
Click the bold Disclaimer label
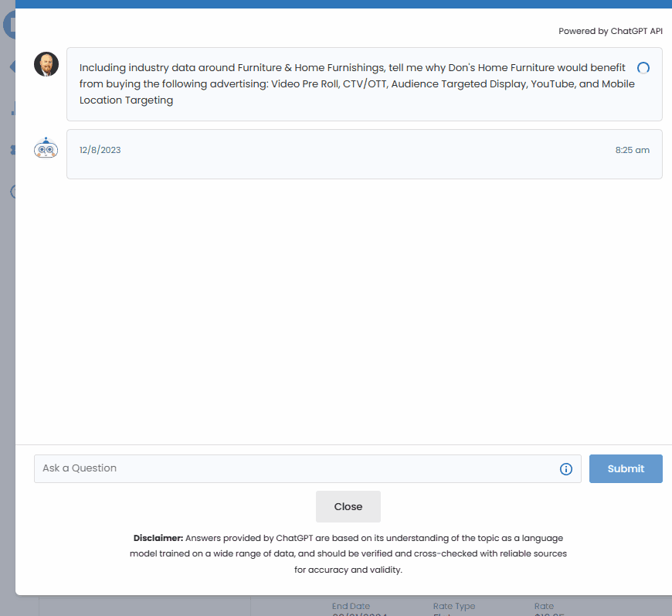(x=158, y=538)
